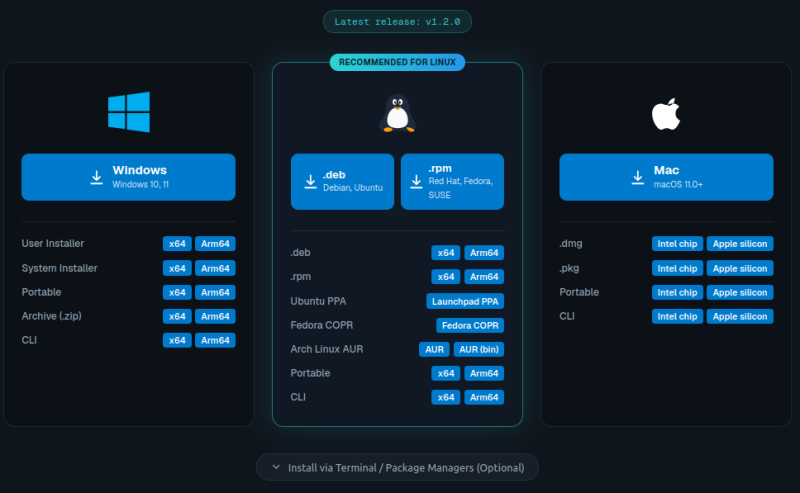Select x64 for Windows System Installer

coord(177,268)
